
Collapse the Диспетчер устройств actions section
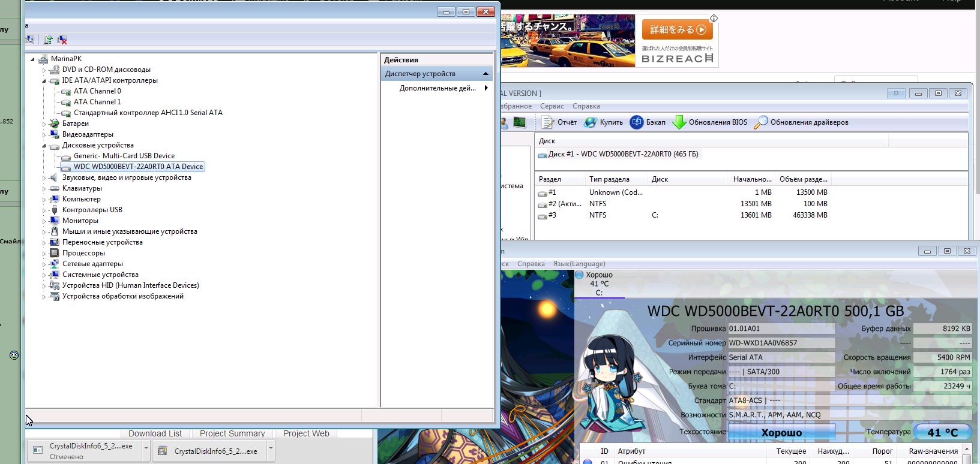[x=485, y=74]
